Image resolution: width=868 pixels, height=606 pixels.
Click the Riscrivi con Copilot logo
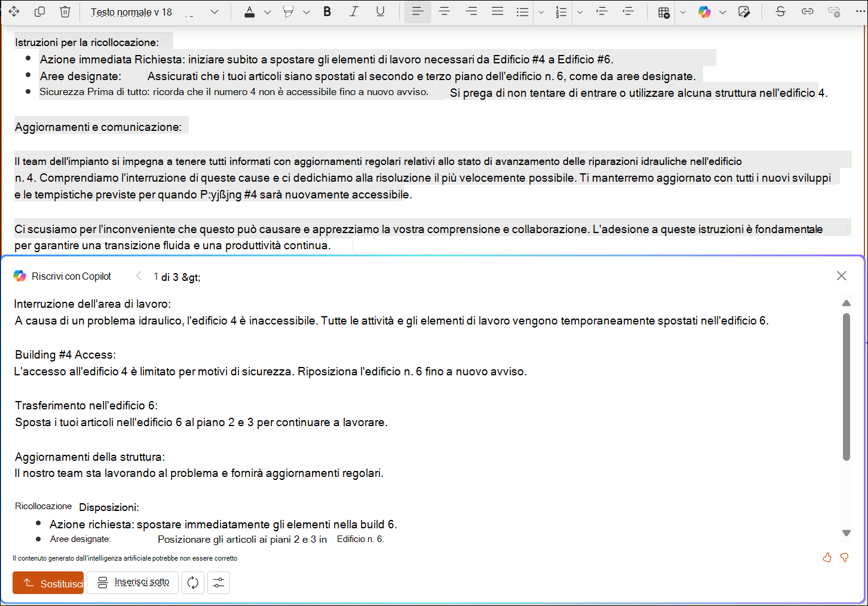tap(20, 276)
